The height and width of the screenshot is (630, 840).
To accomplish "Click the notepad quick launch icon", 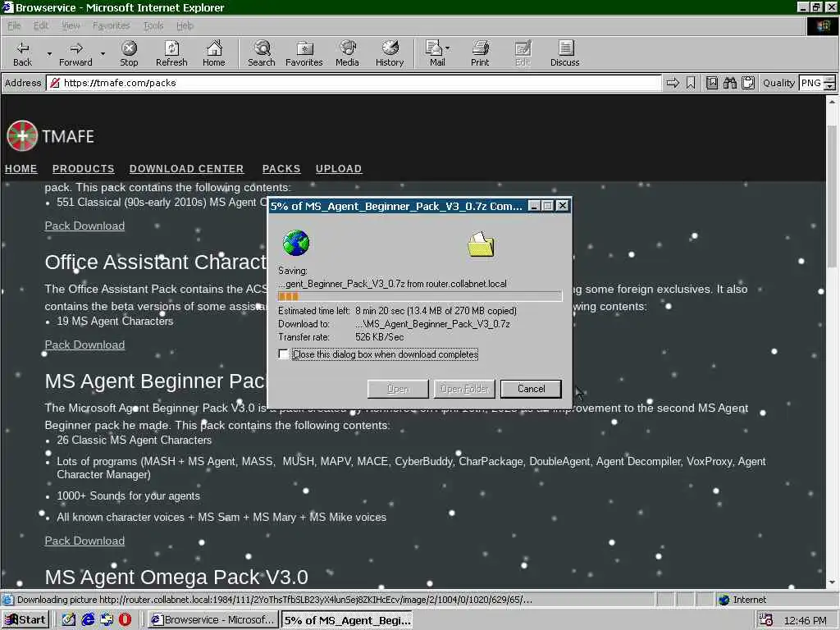I will [69, 620].
